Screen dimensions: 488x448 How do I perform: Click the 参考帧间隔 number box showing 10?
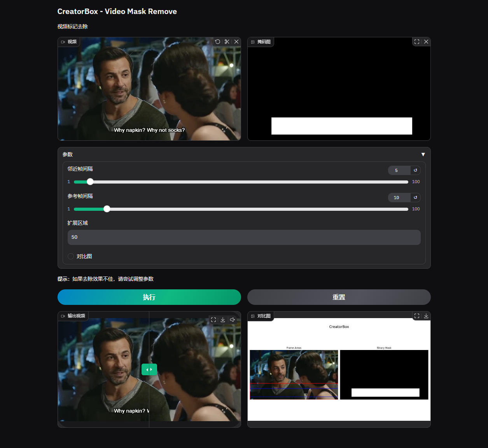[399, 198]
